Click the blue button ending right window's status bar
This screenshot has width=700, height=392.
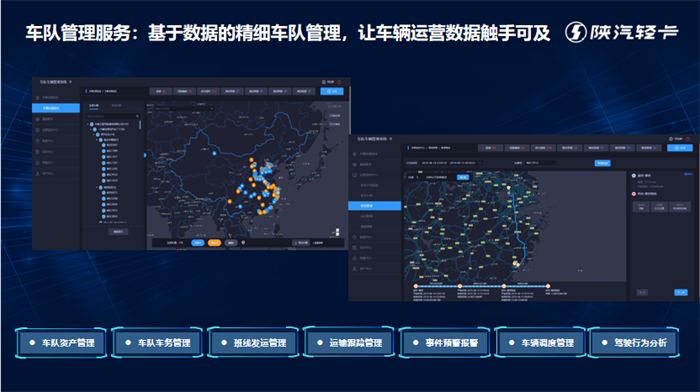tap(679, 148)
